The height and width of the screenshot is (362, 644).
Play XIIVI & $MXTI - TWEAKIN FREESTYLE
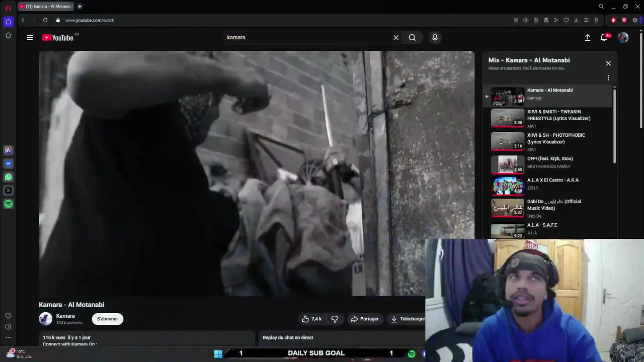pyautogui.click(x=548, y=119)
